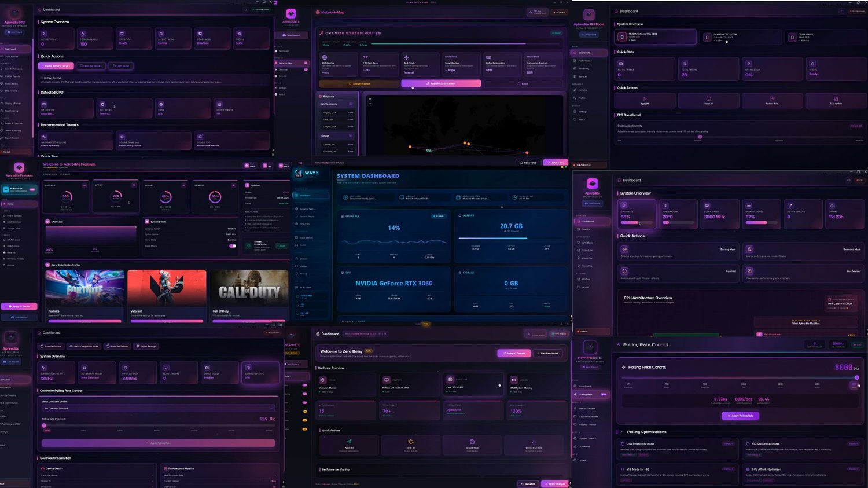Select the Valorant game optimization profile card
Viewport: 868px width, 488px height.
tap(167, 295)
